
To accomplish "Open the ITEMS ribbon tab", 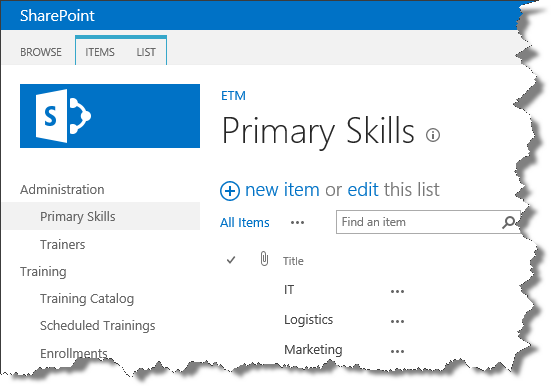I will tap(100, 52).
